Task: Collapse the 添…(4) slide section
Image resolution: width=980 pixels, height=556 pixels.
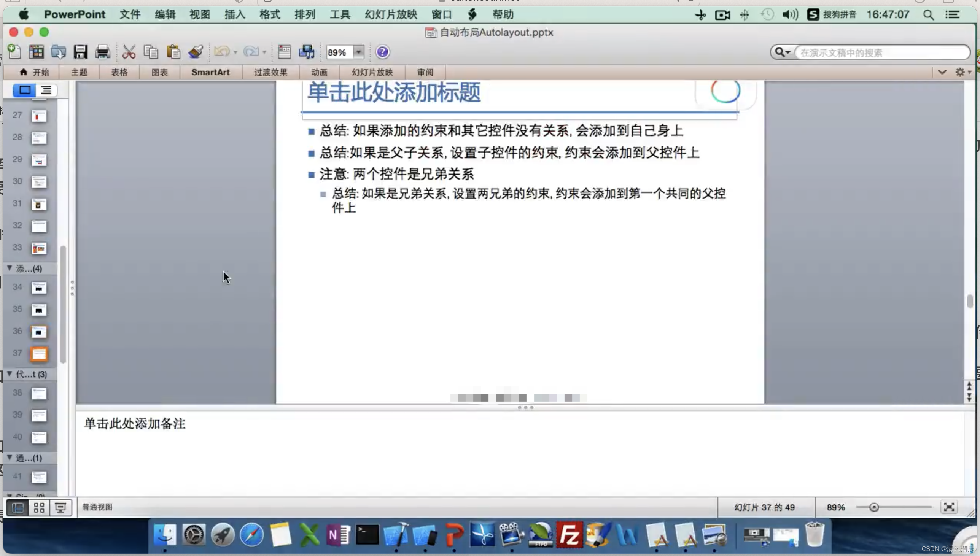Action: coord(9,268)
